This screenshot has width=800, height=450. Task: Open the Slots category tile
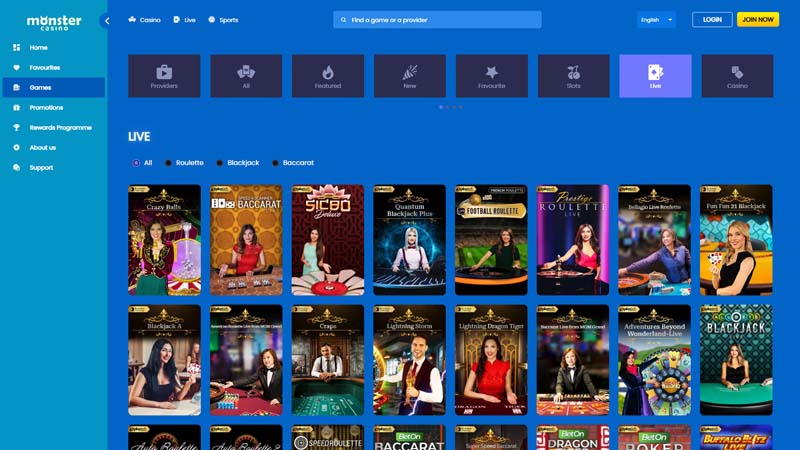[573, 76]
